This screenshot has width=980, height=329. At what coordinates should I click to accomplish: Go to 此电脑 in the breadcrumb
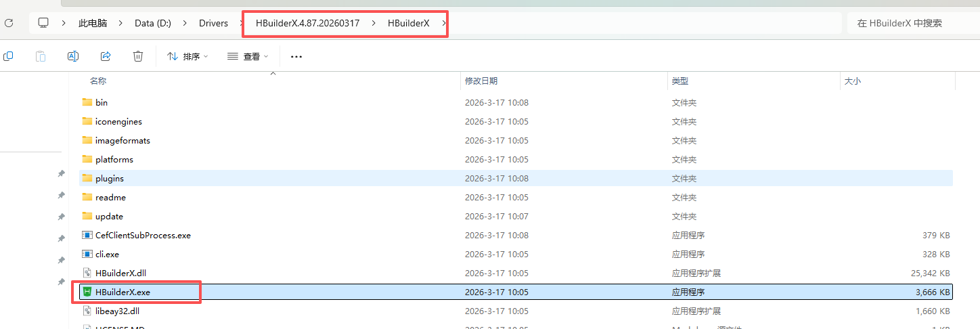(x=93, y=23)
